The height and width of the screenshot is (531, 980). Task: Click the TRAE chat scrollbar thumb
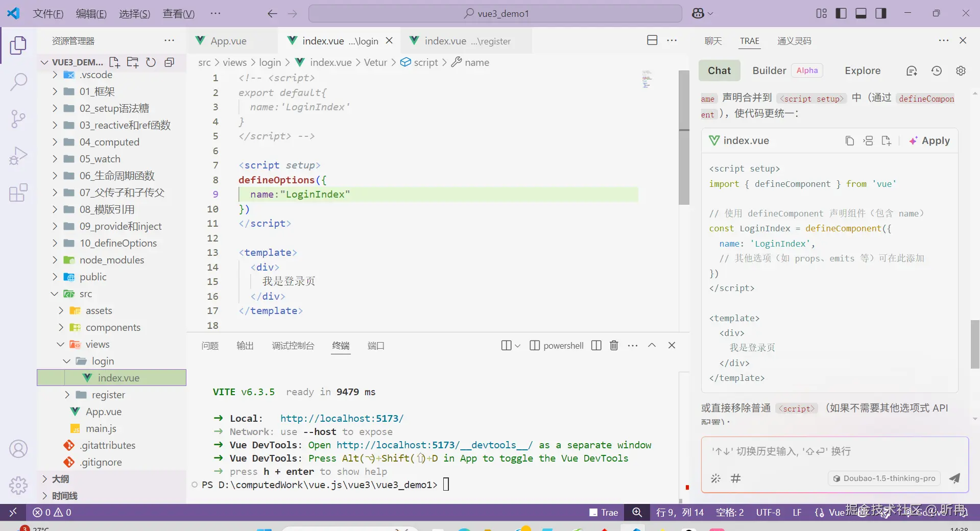point(975,344)
